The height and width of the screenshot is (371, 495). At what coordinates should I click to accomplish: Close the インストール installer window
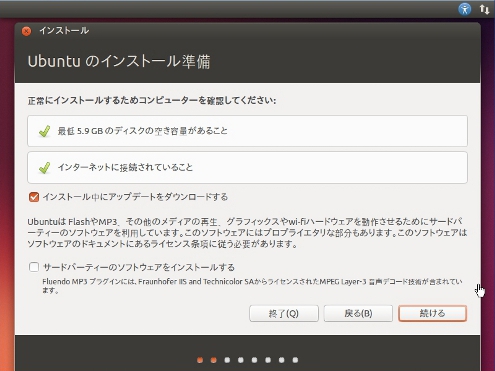(26, 31)
